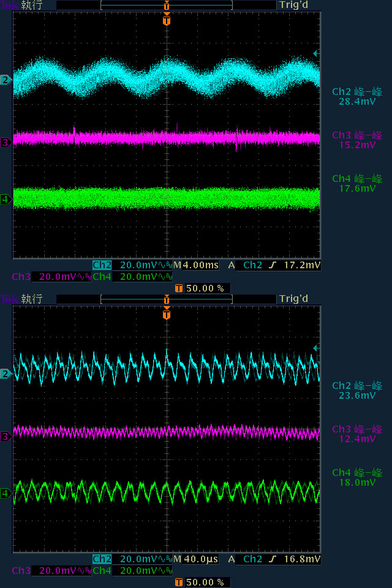Viewport: 392px width, 588px height.
Task: Click the M 4.00ms timebase readout
Action: click(x=196, y=265)
